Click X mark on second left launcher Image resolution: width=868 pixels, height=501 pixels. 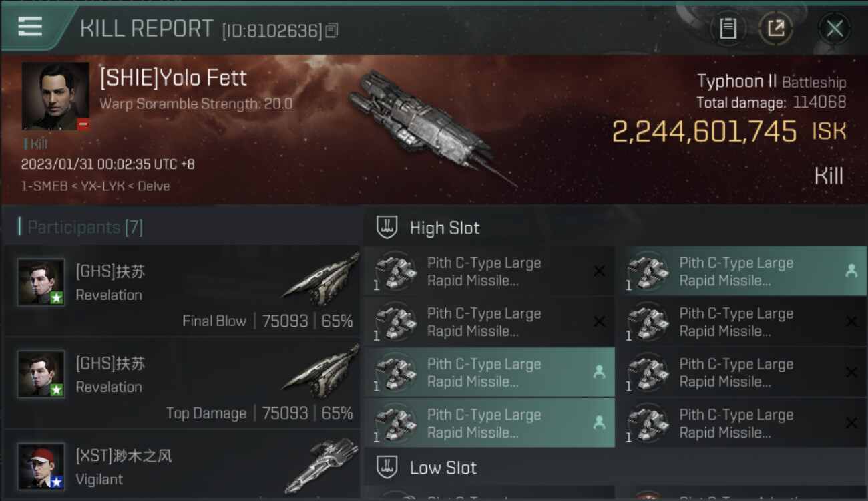pos(599,322)
